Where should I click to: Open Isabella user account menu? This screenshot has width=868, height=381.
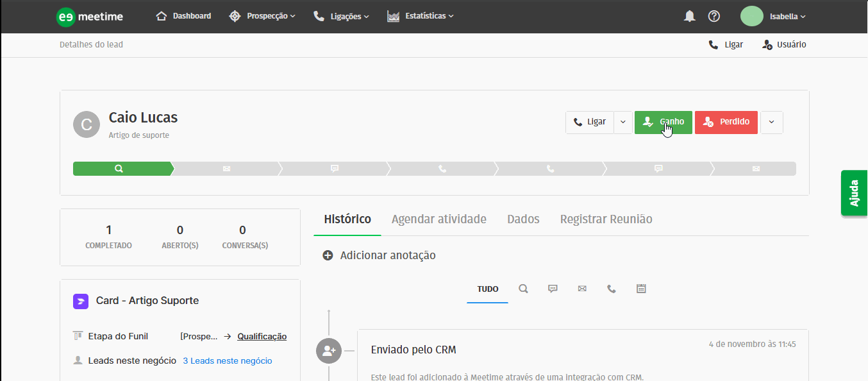774,17
